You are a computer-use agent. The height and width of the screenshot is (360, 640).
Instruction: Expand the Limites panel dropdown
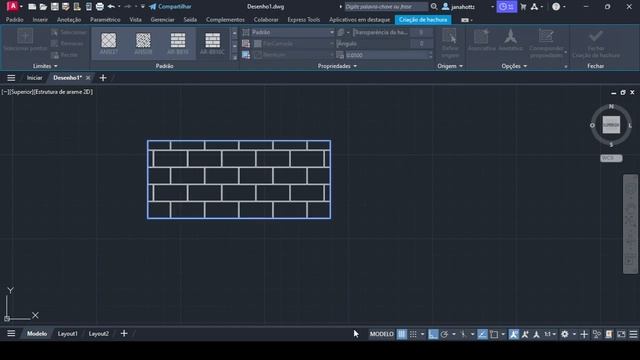tap(45, 66)
